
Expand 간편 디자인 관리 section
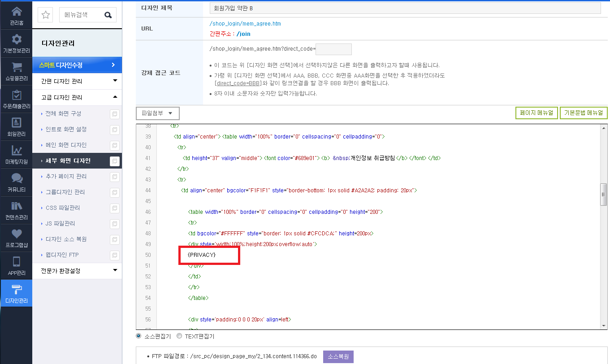(x=77, y=81)
